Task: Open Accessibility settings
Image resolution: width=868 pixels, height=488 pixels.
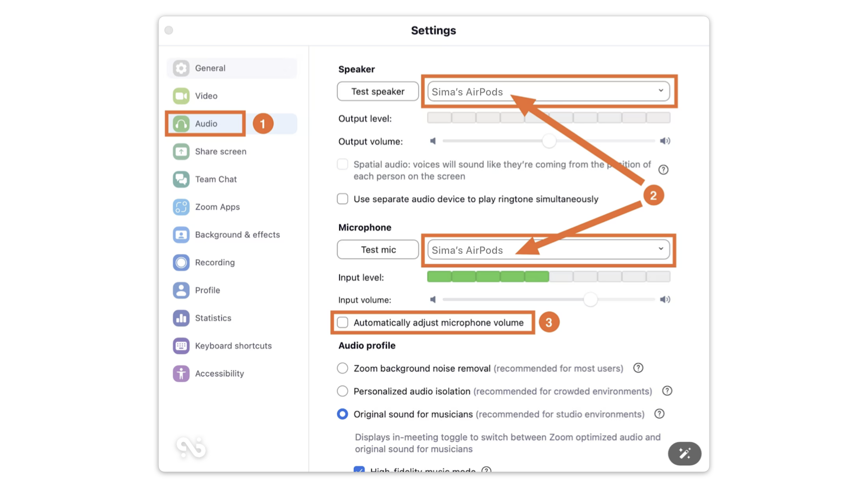Action: [x=232, y=374]
